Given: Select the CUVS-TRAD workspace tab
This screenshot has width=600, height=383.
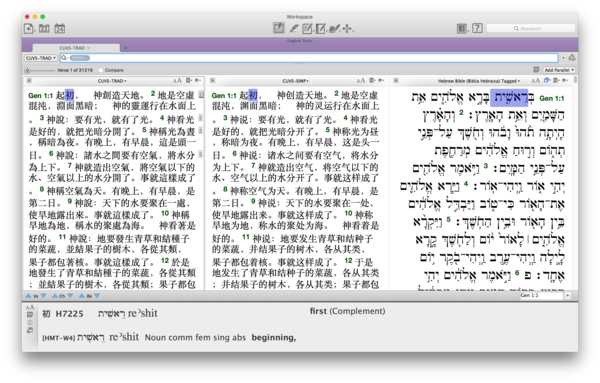Looking at the screenshot, I should point(76,48).
